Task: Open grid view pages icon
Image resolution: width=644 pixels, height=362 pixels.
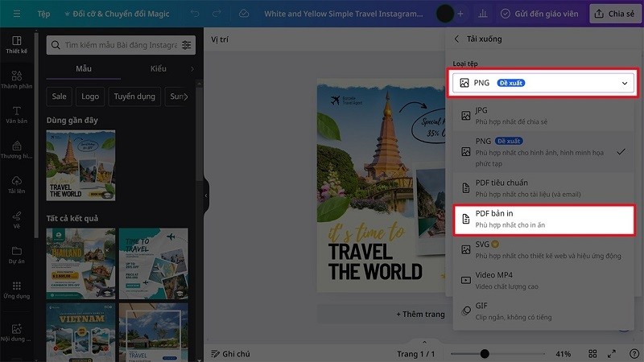Action: (592, 354)
